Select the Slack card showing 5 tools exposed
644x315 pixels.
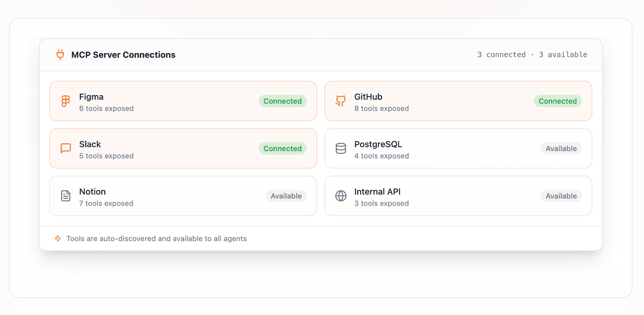coord(183,148)
